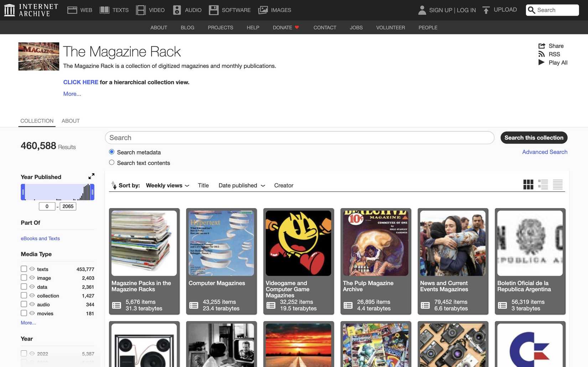Sort results by Creator
The height and width of the screenshot is (367, 588).
click(284, 185)
